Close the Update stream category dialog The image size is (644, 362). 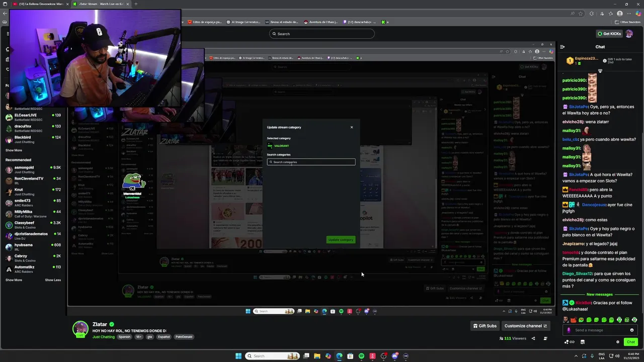click(352, 127)
